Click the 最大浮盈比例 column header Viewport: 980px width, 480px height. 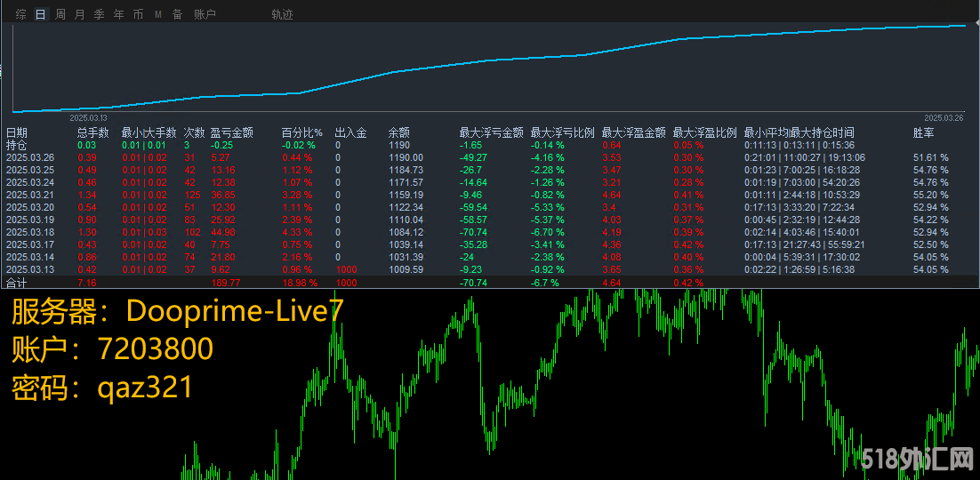pyautogui.click(x=705, y=132)
